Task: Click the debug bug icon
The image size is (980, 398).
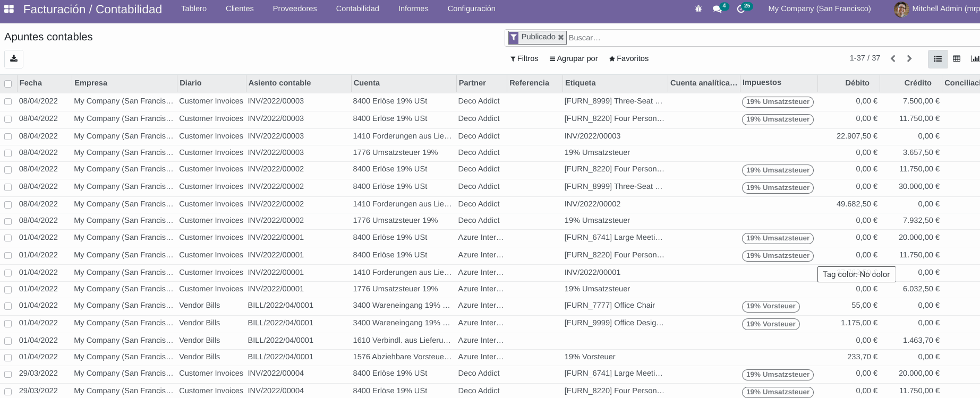Action: pyautogui.click(x=698, y=9)
